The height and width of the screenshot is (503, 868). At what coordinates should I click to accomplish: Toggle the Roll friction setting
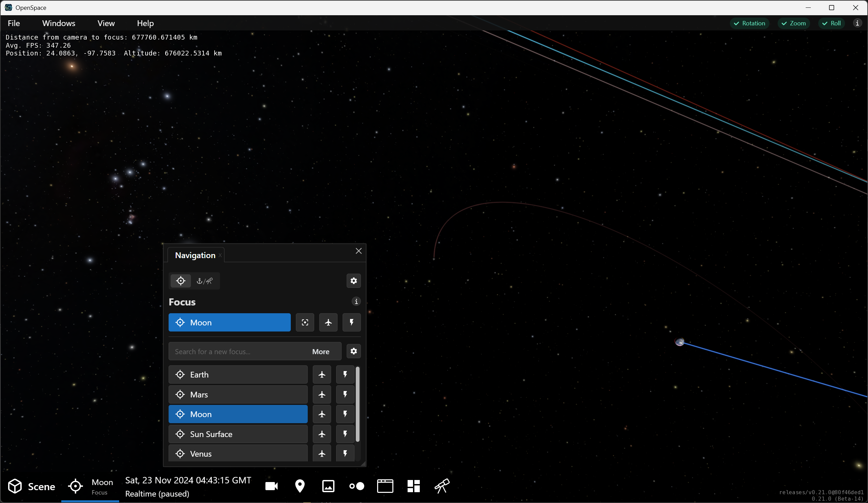[831, 23]
